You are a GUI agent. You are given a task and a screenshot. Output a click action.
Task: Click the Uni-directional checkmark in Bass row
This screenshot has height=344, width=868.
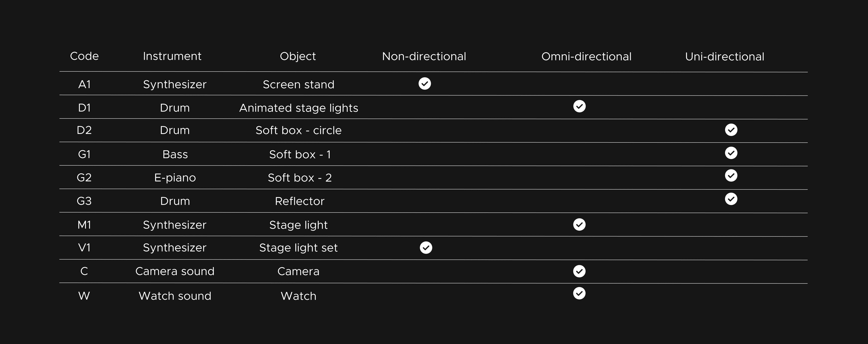coord(731,153)
